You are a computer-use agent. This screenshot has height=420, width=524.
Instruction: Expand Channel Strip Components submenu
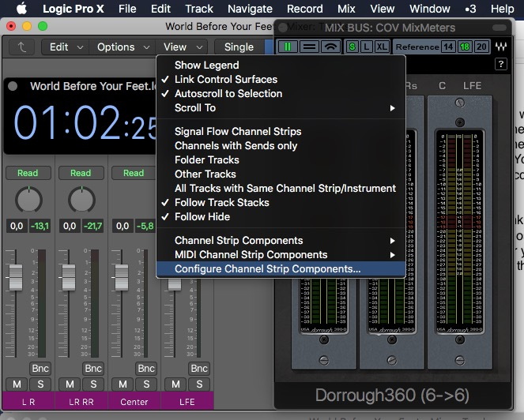281,240
